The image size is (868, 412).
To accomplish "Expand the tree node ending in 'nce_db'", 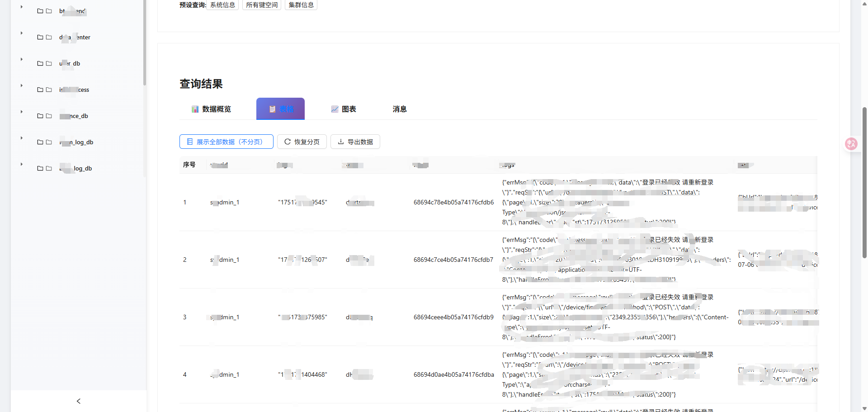I will [x=21, y=112].
